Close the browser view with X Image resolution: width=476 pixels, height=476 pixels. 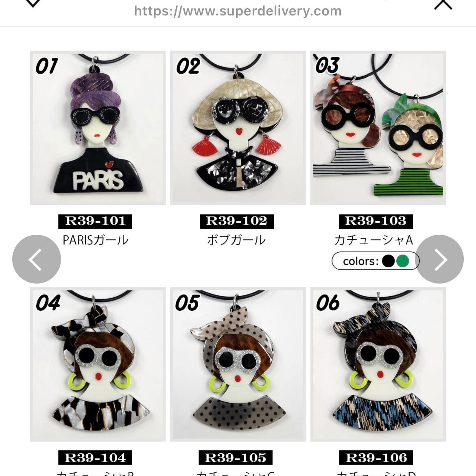(x=443, y=4)
